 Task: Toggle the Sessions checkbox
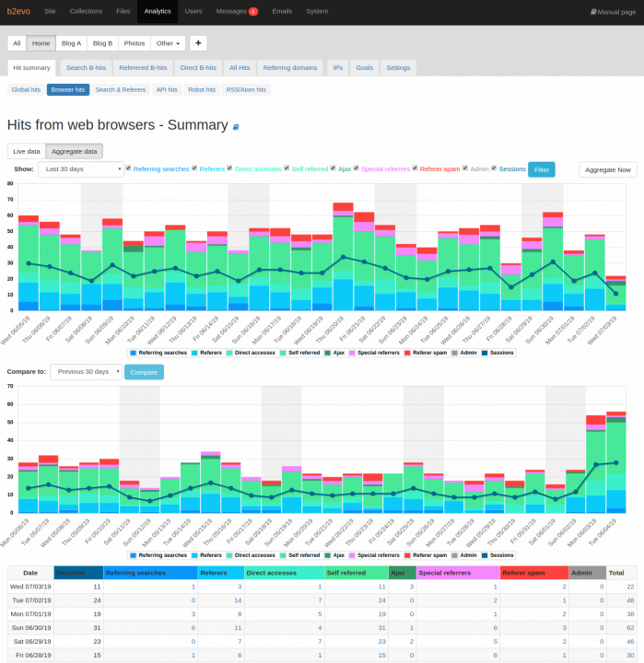pyautogui.click(x=494, y=168)
